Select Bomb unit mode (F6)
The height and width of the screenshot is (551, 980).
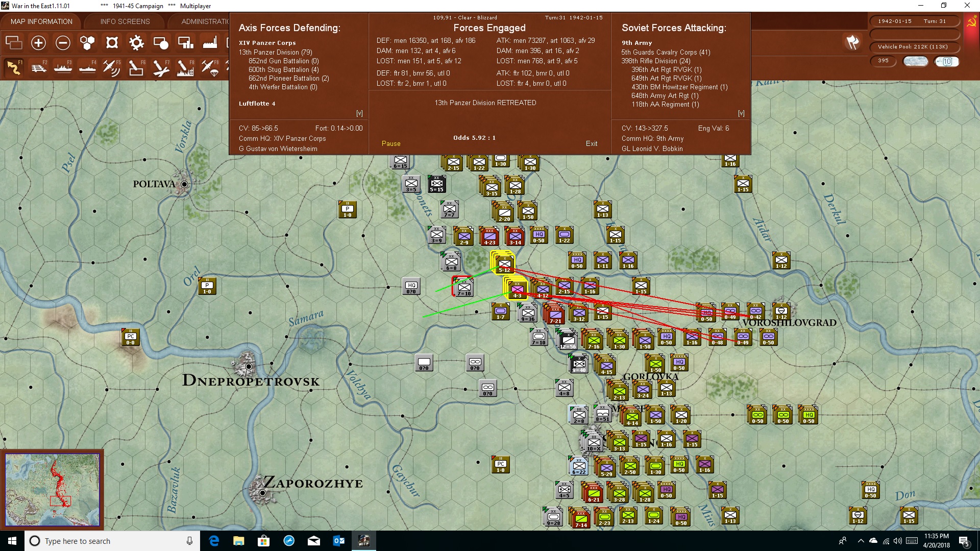136,67
